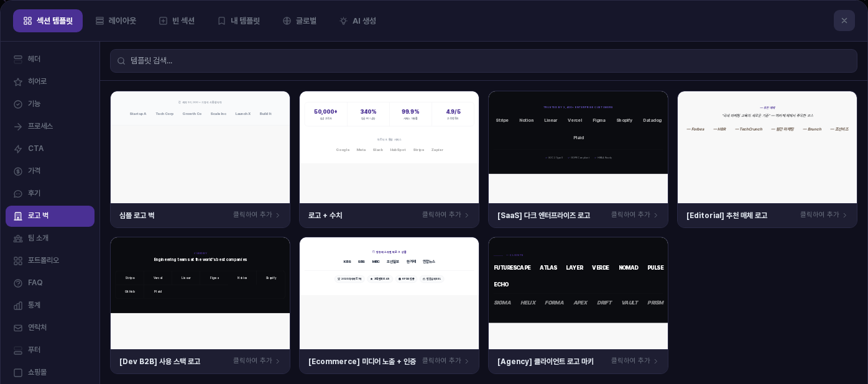Click chevron on Ecommerce 미디어 노출 card
Image resolution: width=868 pixels, height=384 pixels.
tap(467, 362)
